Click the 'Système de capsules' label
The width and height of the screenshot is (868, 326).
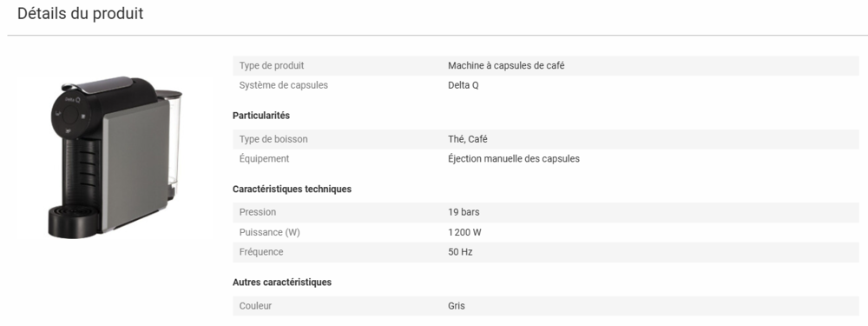[x=284, y=85]
